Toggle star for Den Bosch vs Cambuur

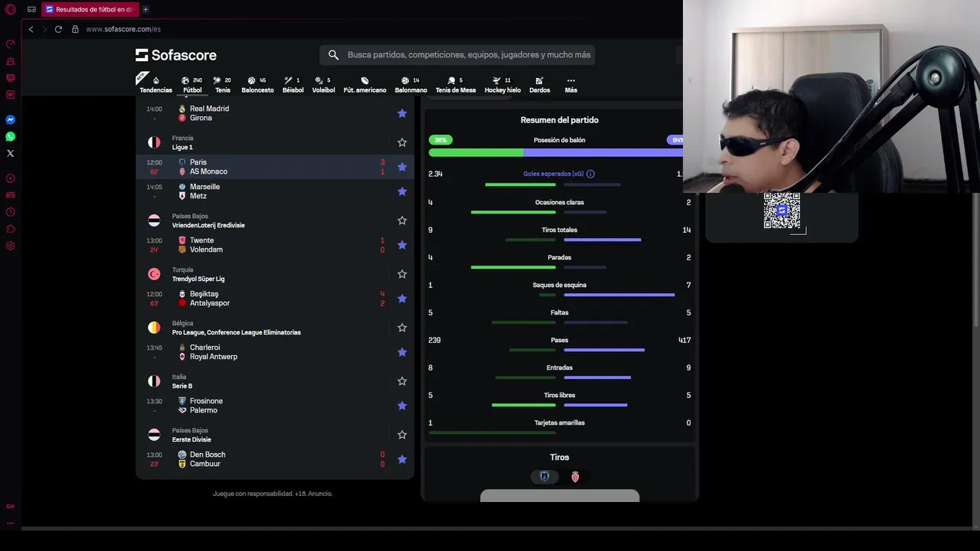[x=402, y=459]
